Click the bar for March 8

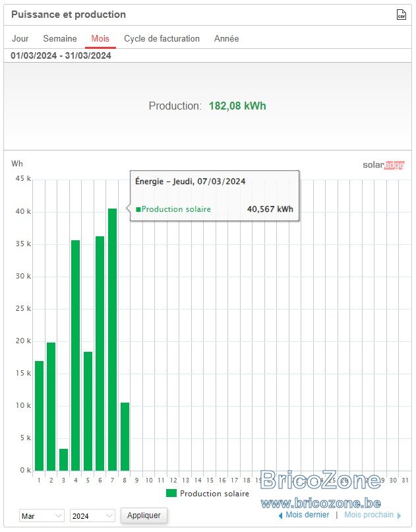[x=125, y=437]
